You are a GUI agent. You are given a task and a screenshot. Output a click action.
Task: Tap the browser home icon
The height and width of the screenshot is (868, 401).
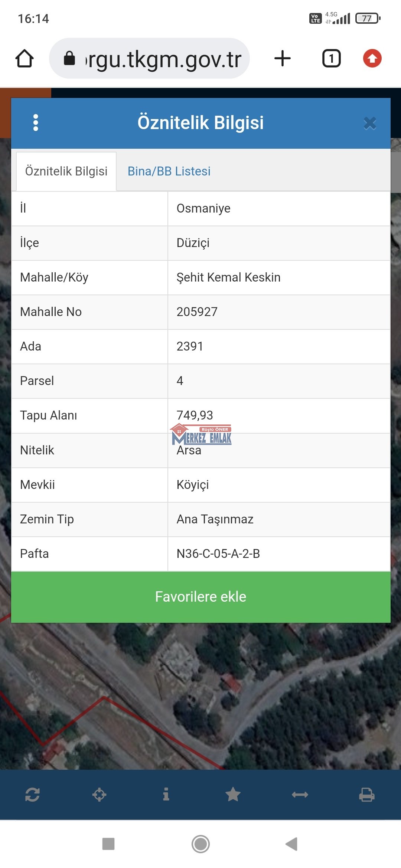(25, 59)
